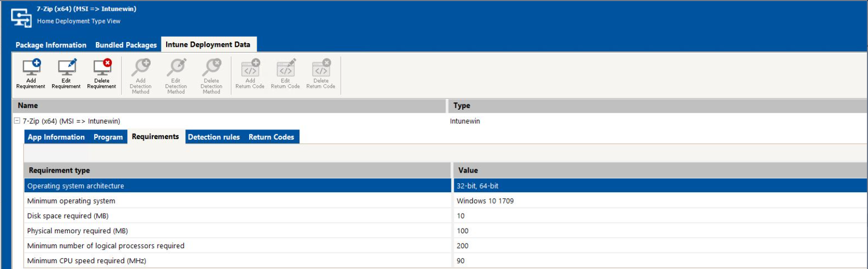The width and height of the screenshot is (868, 269).
Task: Click the Add Return Code icon
Action: (x=250, y=68)
